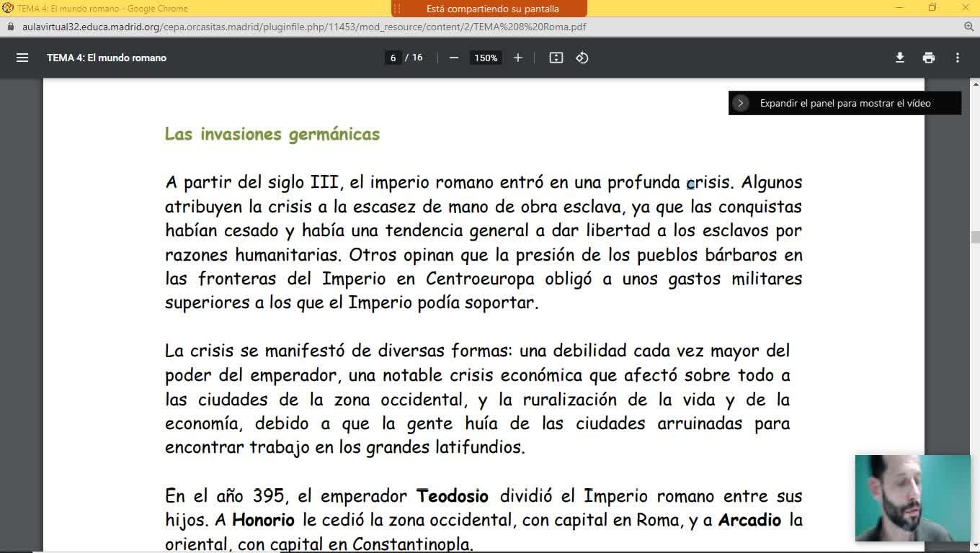Restore down the Chrome window
The image size is (980, 553).
(x=932, y=8)
